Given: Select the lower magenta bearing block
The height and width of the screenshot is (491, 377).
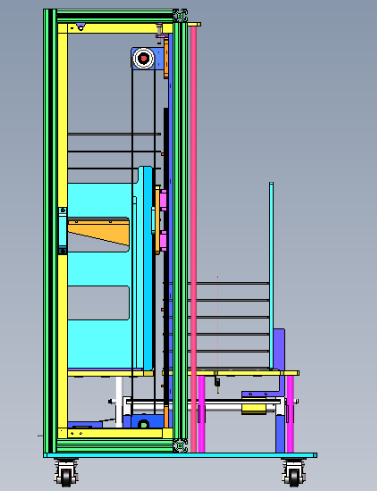Looking at the screenshot, I should [163, 240].
